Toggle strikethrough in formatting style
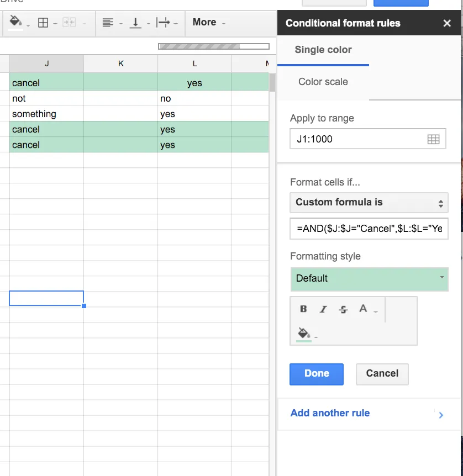Viewport: 463px width, 476px height. coord(343,309)
